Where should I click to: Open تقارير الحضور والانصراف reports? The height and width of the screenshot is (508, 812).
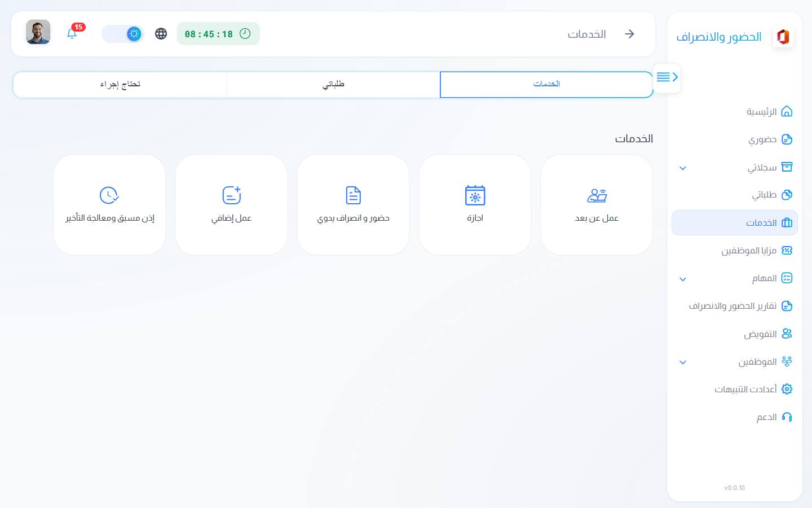click(x=734, y=306)
